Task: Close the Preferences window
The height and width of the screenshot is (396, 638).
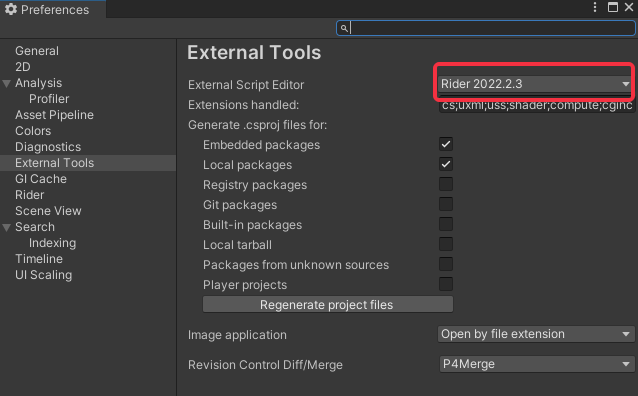Action: click(x=629, y=7)
